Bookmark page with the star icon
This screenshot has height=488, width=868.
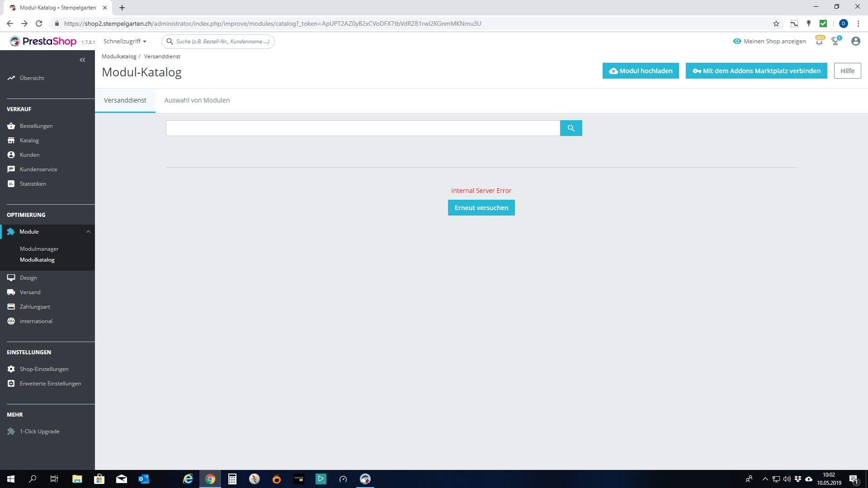[x=776, y=23]
